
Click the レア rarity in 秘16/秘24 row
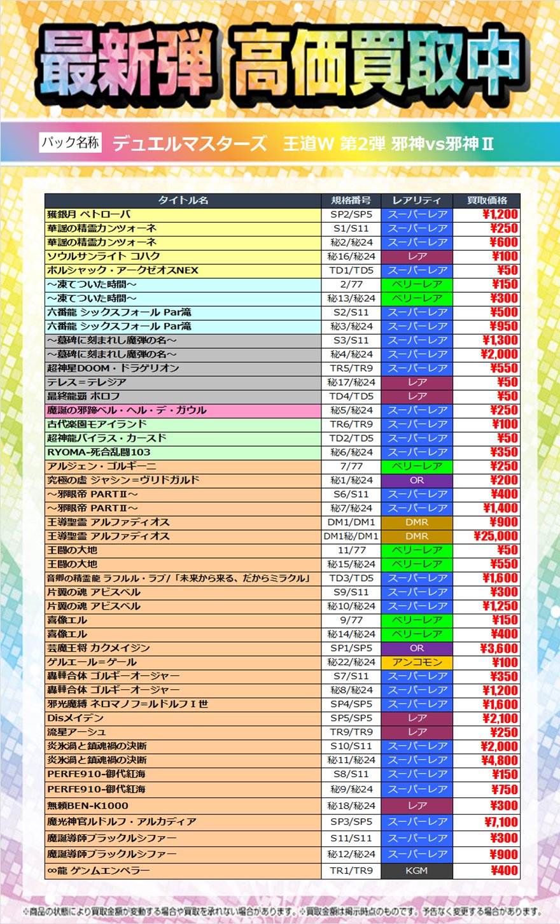417,256
